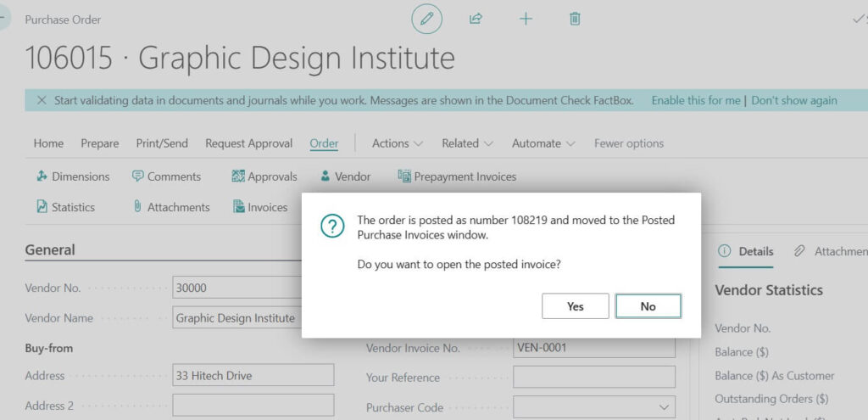Screen dimensions: 868x420
Task: Click the trash Delete icon
Action: (575, 19)
